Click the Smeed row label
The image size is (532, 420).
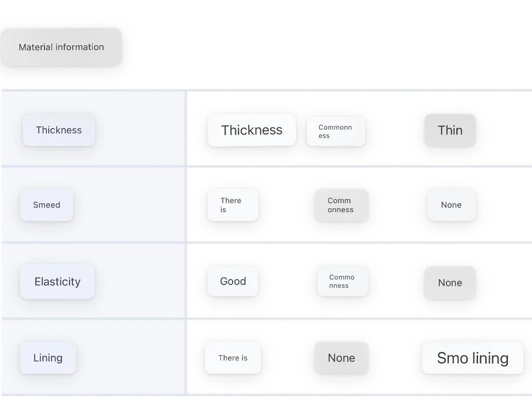click(x=46, y=205)
